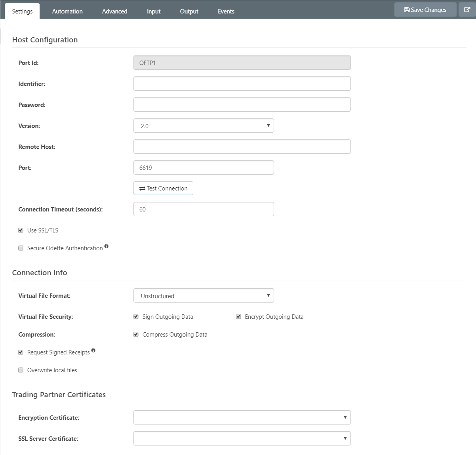
Task: Go to the Output tab
Action: pyautogui.click(x=189, y=11)
